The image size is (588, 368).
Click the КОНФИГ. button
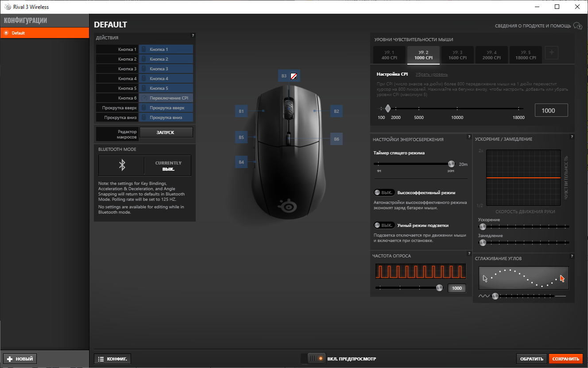(x=112, y=359)
